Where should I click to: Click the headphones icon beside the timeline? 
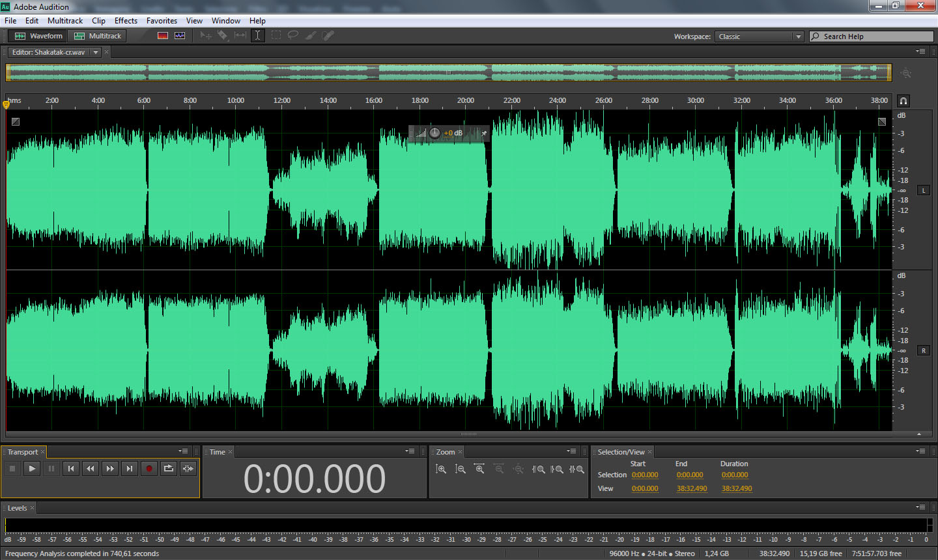tap(903, 101)
